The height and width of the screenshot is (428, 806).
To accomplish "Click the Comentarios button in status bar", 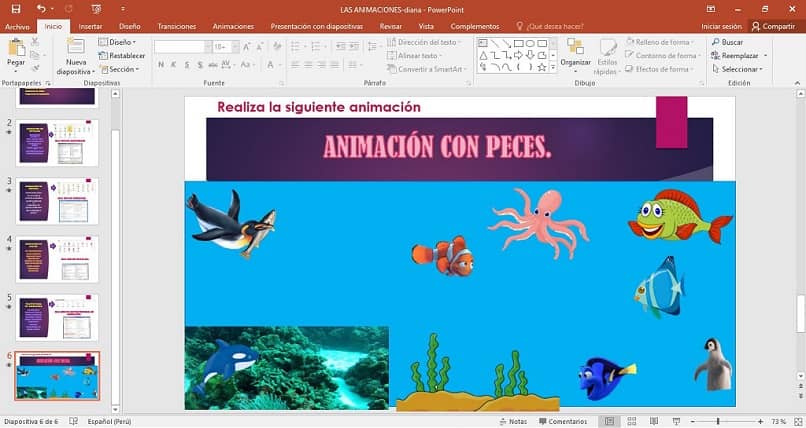I will 563,421.
